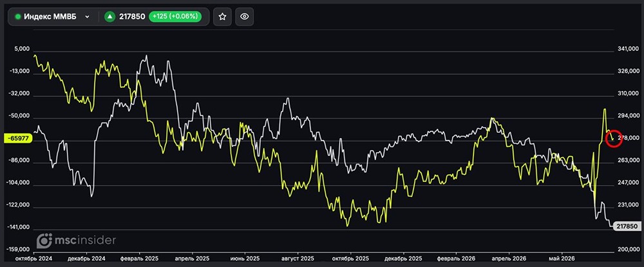Expand the Индекс ММВБ dropdown chevron

(87, 17)
